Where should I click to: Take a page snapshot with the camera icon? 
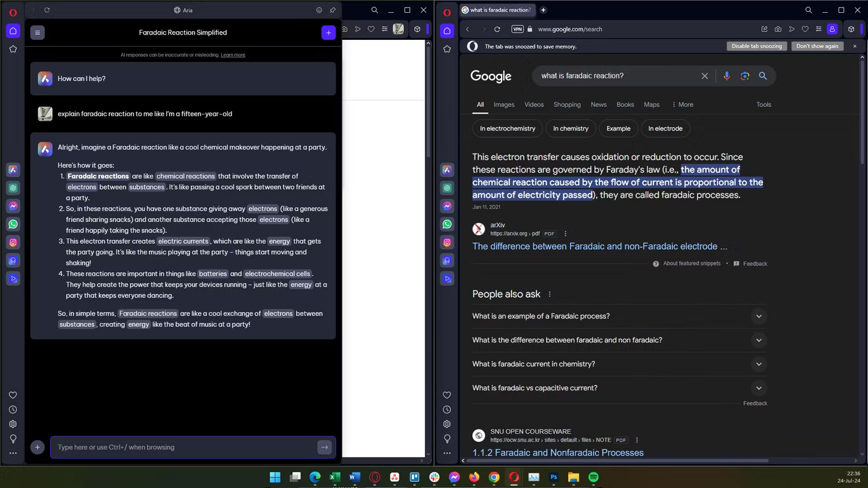point(777,29)
